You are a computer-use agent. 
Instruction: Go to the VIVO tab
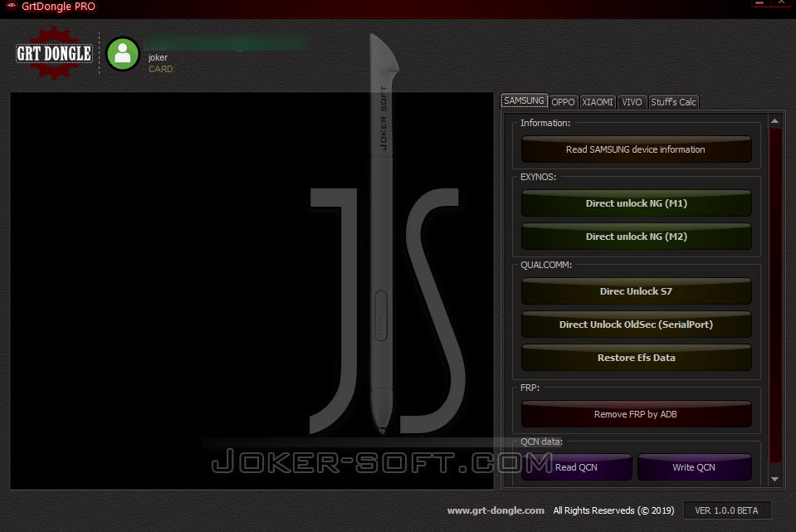[632, 102]
